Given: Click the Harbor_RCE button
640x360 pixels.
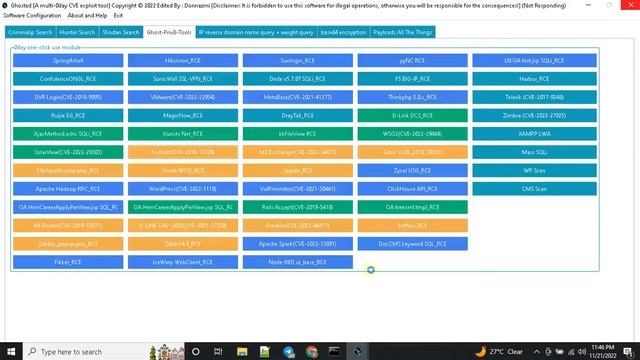Looking at the screenshot, I should [x=535, y=79].
